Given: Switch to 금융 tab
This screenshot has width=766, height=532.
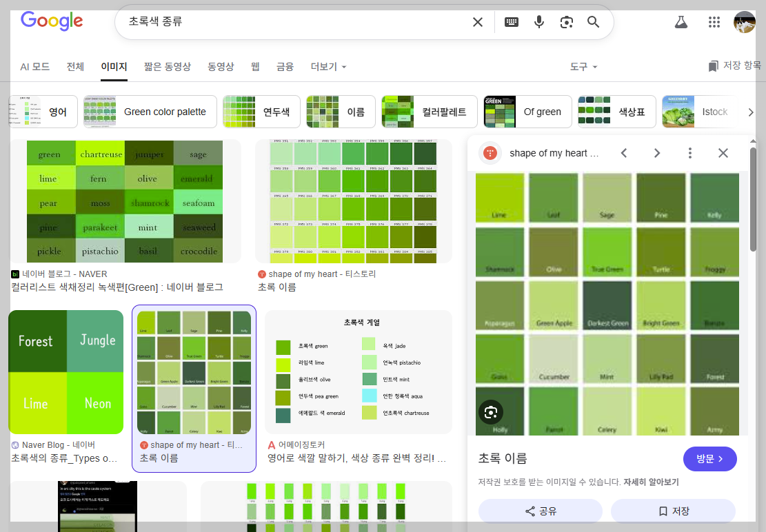Looking at the screenshot, I should 285,66.
